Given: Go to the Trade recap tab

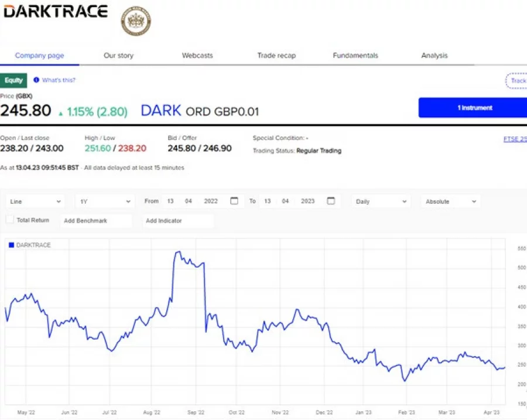Looking at the screenshot, I should pyautogui.click(x=276, y=56).
